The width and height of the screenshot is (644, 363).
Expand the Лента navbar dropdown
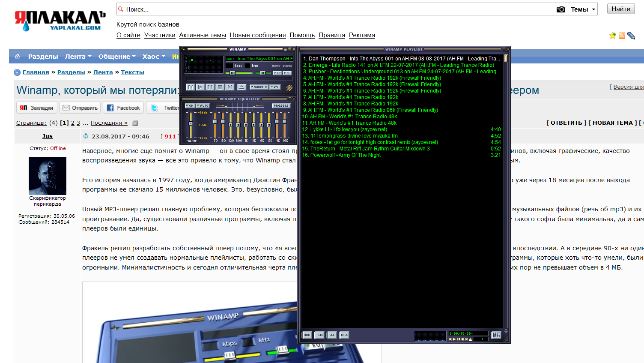[x=78, y=57]
